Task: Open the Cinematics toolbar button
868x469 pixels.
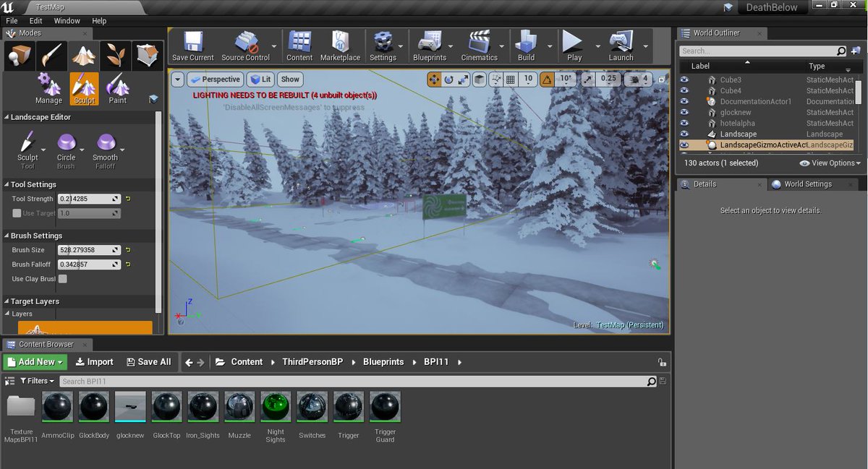Action: pos(479,46)
